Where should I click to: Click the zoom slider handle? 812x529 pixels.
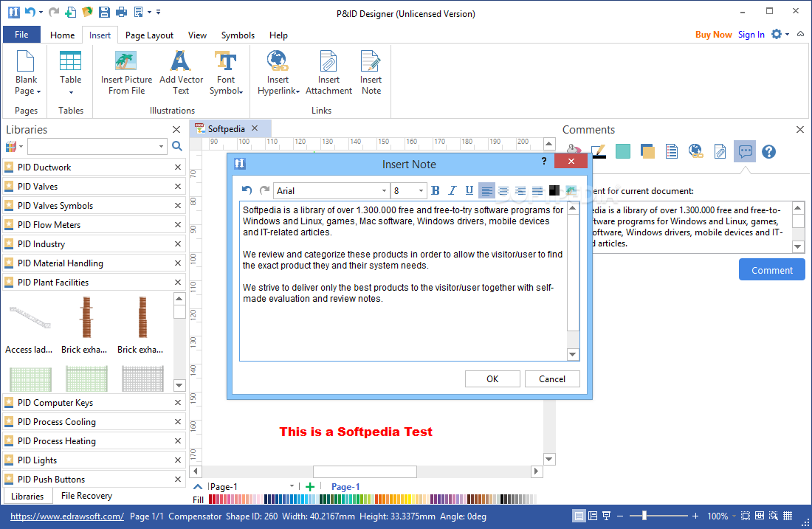point(644,516)
